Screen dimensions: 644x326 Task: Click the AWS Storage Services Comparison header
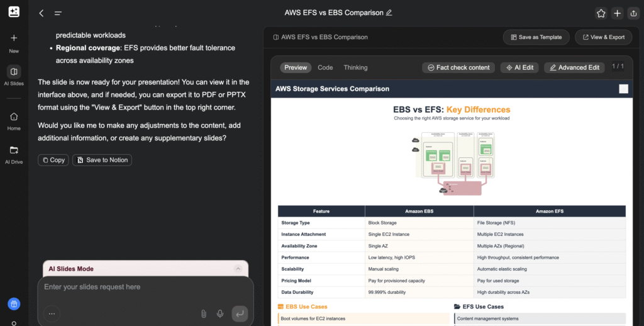point(332,89)
